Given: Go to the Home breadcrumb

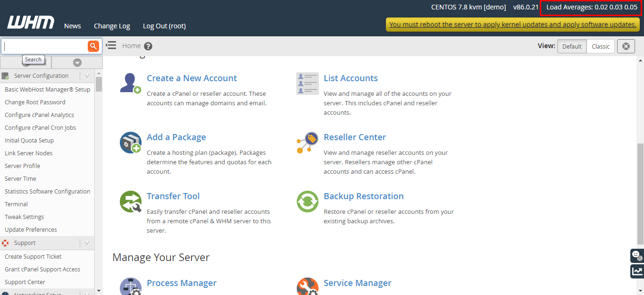Looking at the screenshot, I should [131, 46].
